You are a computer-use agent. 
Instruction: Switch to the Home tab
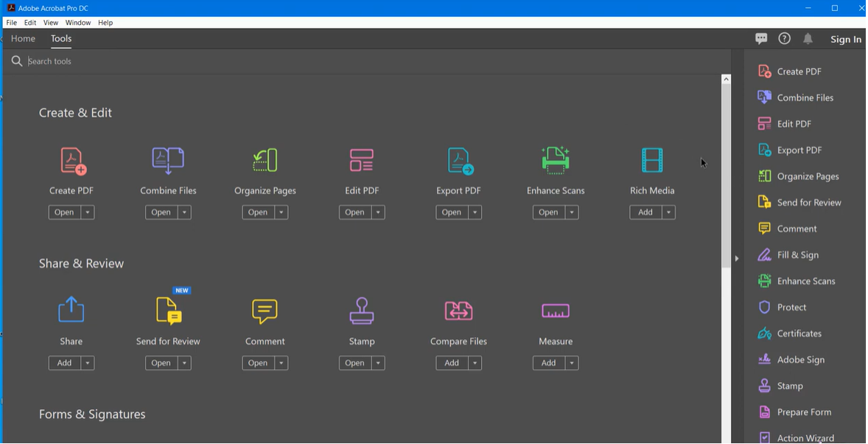click(24, 38)
